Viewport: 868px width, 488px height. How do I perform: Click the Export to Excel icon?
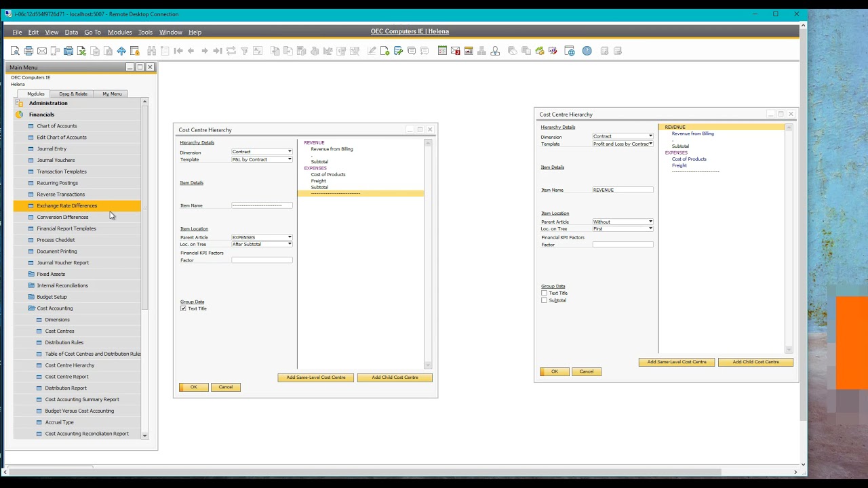pos(81,51)
